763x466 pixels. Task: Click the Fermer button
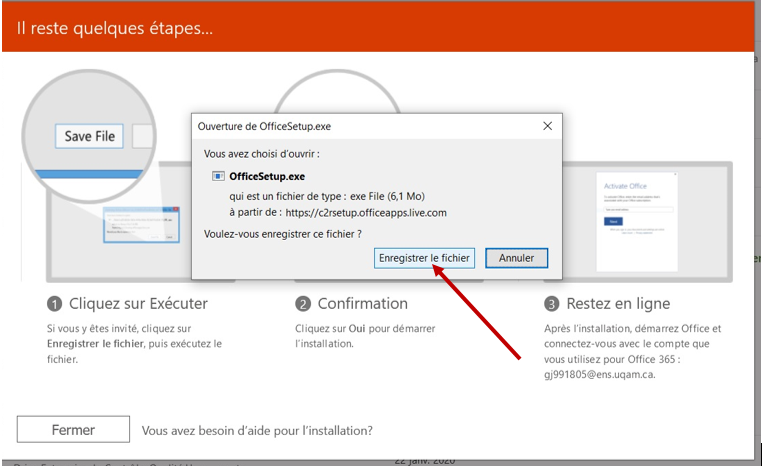pyautogui.click(x=73, y=430)
